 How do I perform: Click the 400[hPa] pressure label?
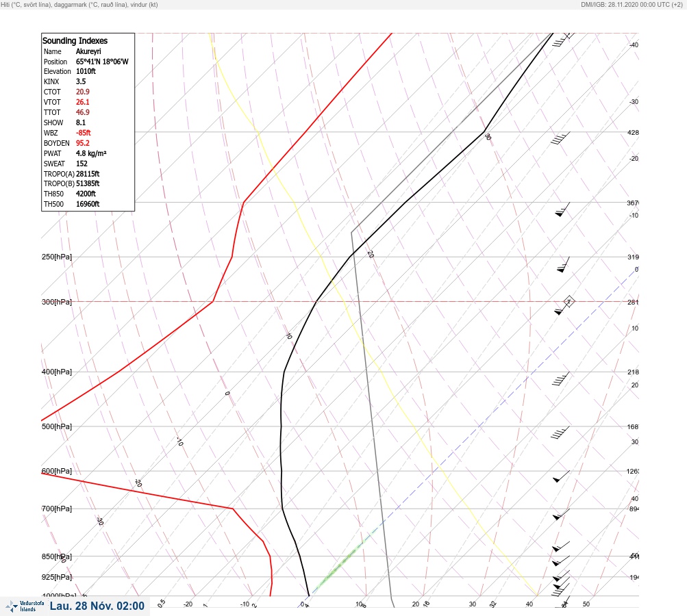click(57, 372)
